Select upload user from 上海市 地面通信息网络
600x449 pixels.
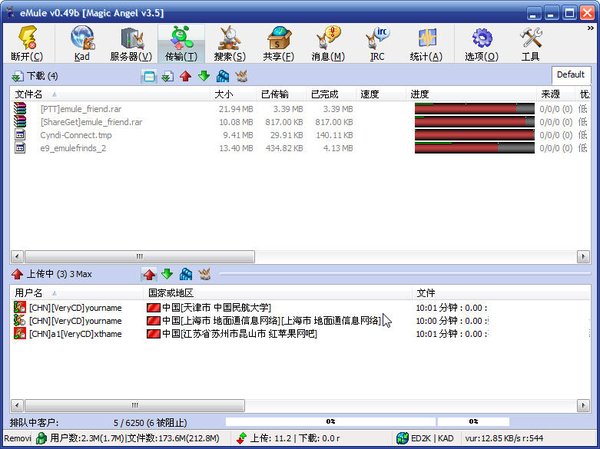coord(300,321)
